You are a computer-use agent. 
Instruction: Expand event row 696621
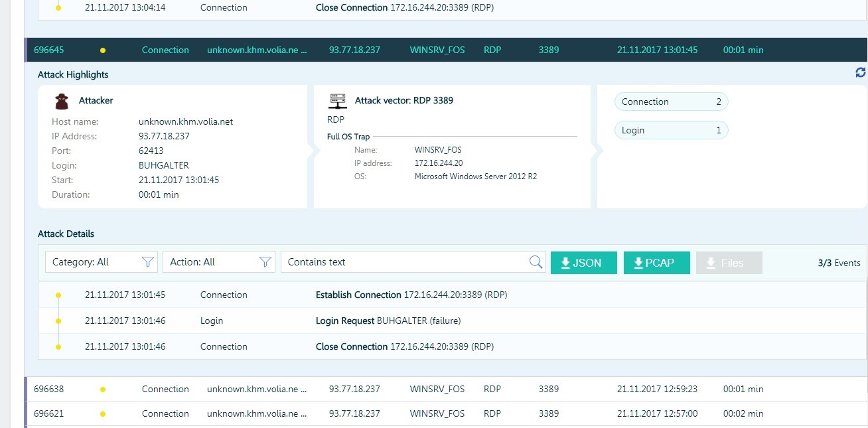[x=398, y=413]
